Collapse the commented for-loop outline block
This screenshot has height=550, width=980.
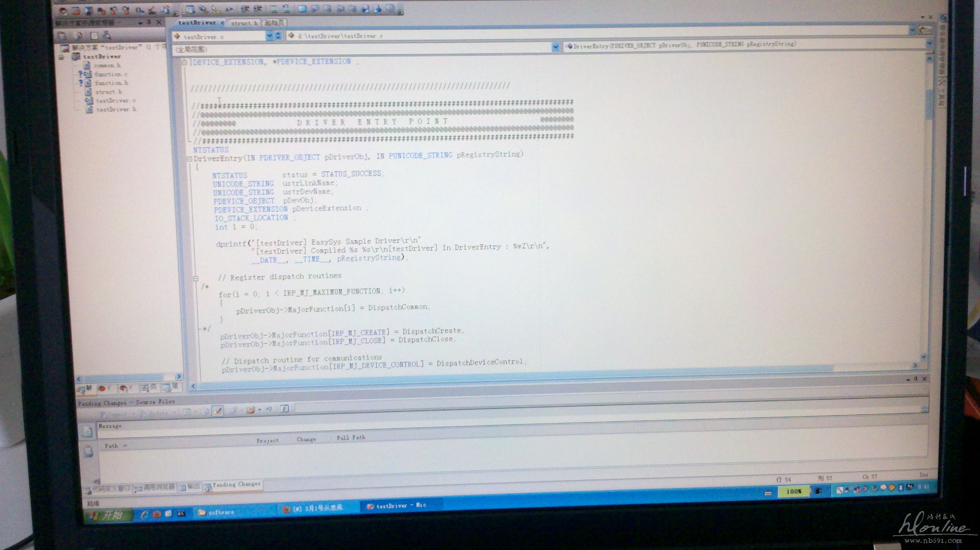(195, 279)
